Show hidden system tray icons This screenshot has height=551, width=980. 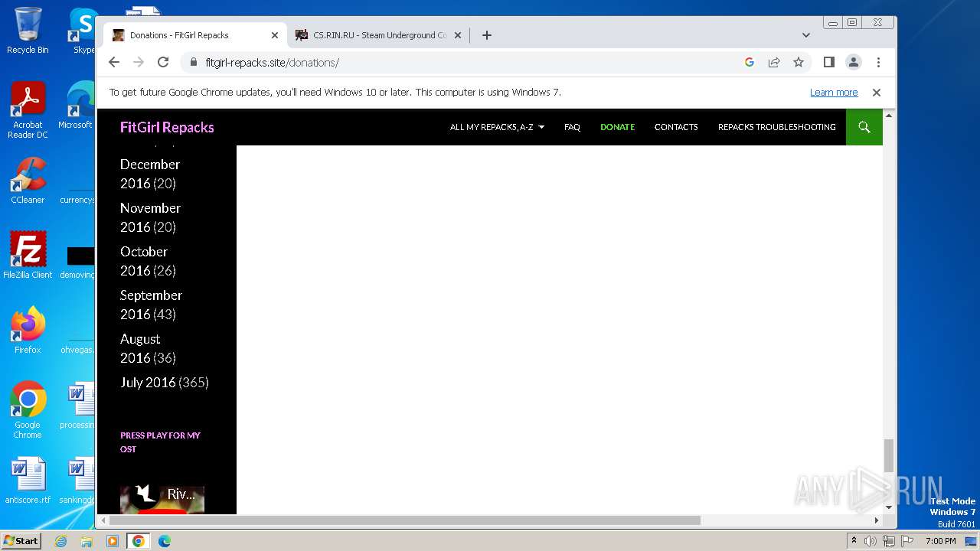[854, 540]
